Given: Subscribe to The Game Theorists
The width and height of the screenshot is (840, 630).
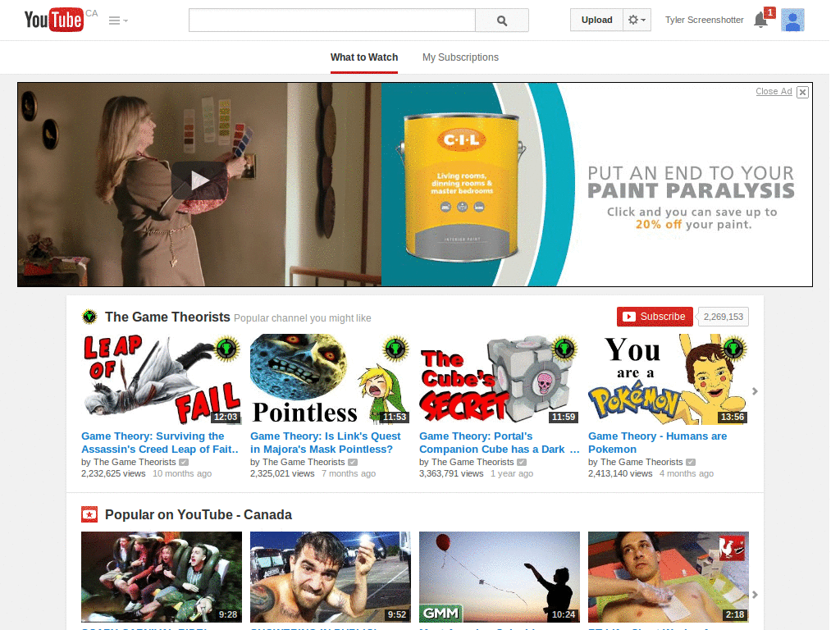Looking at the screenshot, I should (655, 317).
